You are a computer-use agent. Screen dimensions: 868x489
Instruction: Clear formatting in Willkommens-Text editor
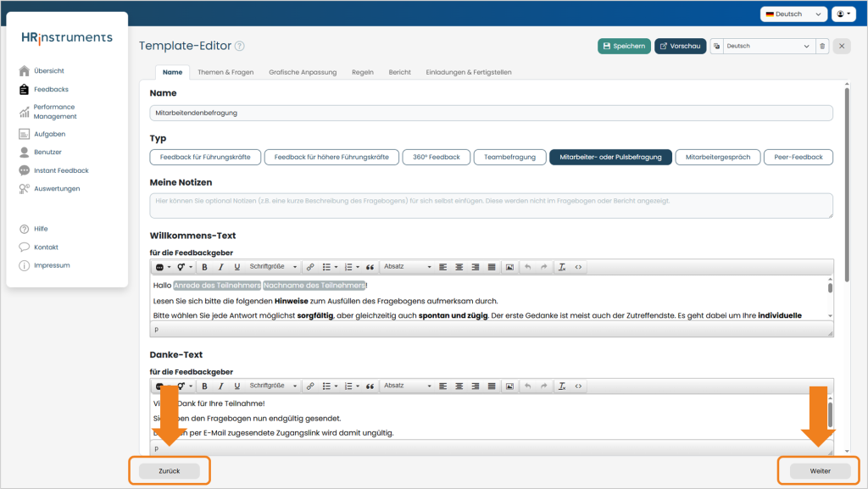click(x=562, y=267)
